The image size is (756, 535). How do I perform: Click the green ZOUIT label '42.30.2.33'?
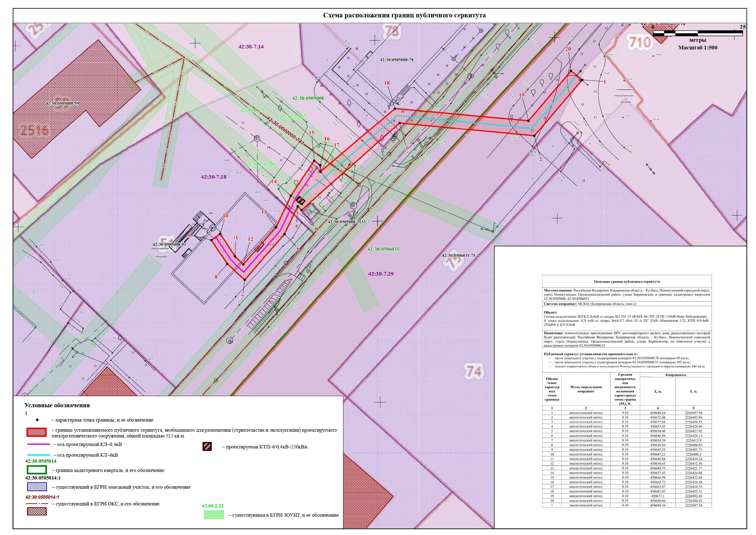(x=252, y=110)
